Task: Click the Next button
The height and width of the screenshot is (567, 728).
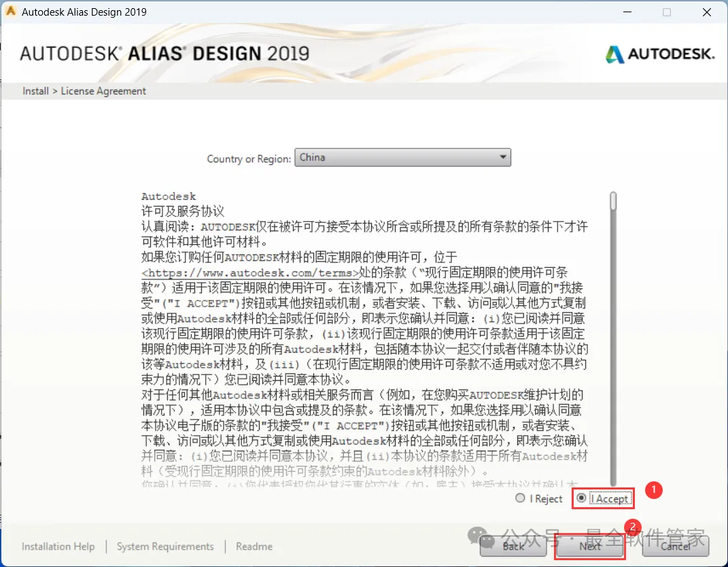Action: (589, 546)
